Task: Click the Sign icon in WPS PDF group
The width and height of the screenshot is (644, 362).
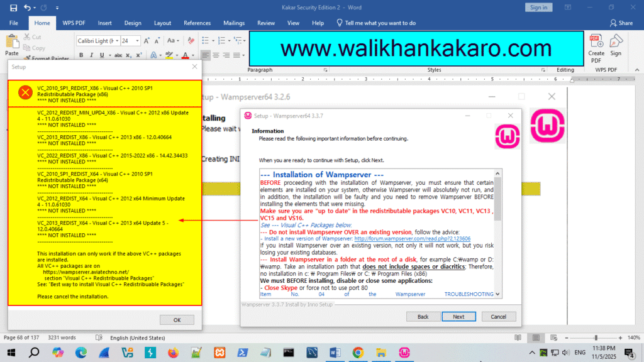Action: (616, 44)
